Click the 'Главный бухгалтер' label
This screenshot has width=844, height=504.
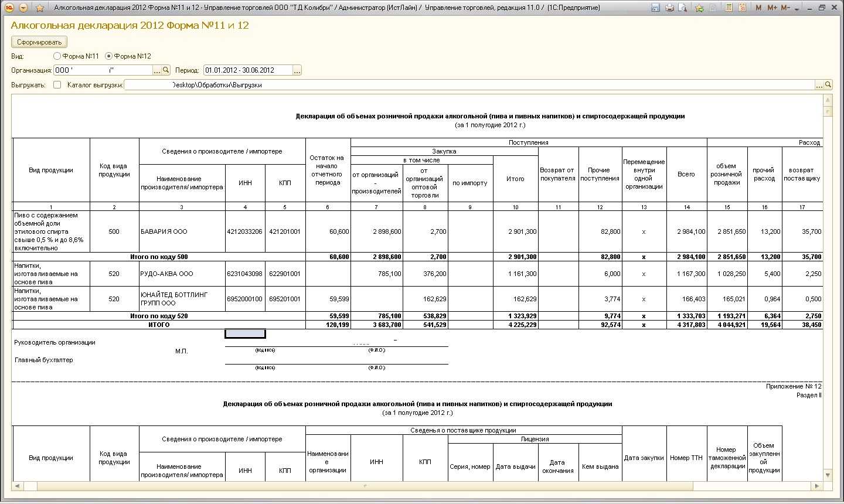[44, 360]
